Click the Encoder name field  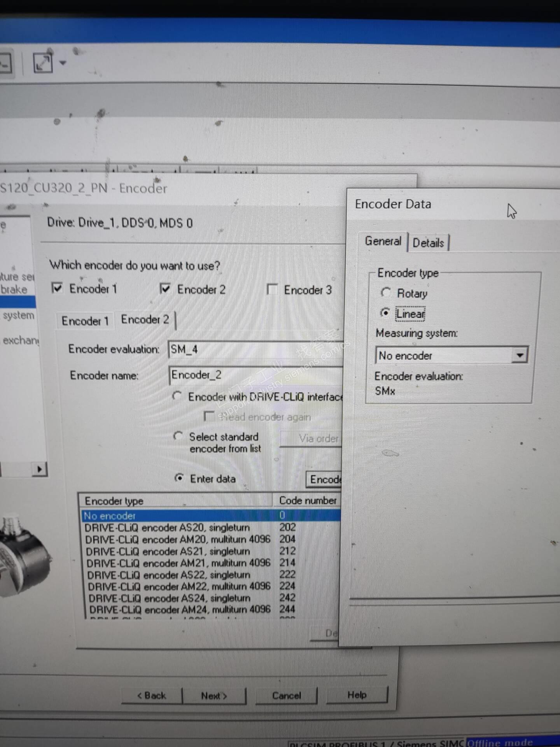tap(256, 375)
